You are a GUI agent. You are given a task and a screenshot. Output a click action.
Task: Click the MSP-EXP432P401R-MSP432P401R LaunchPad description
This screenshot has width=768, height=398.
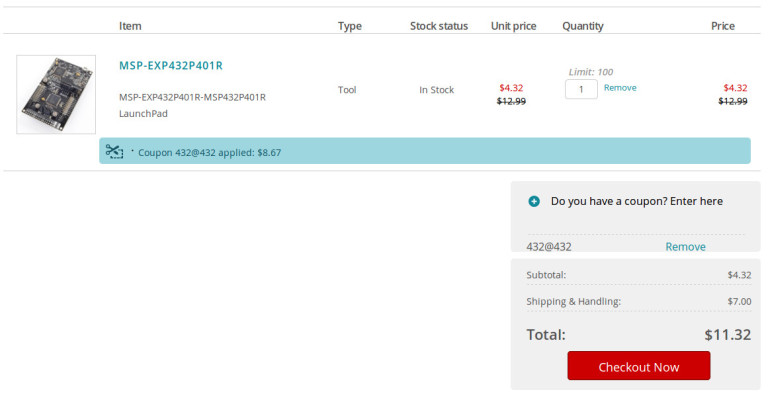point(192,105)
